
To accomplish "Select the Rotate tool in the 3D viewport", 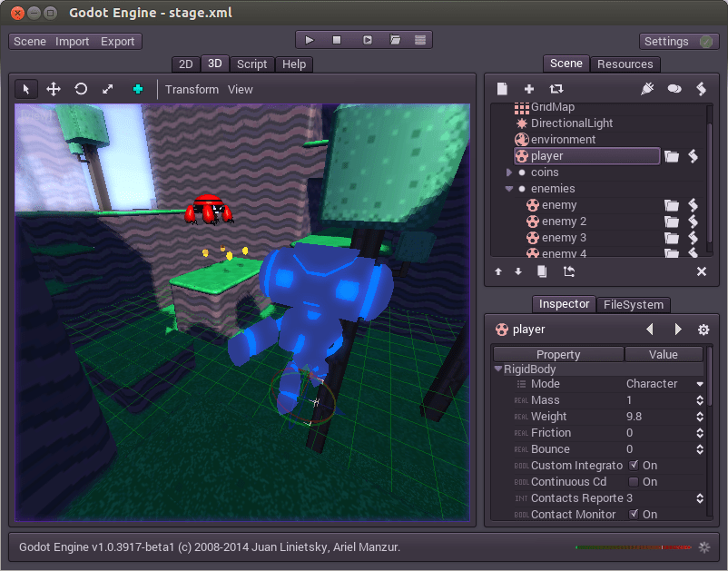I will (x=80, y=89).
